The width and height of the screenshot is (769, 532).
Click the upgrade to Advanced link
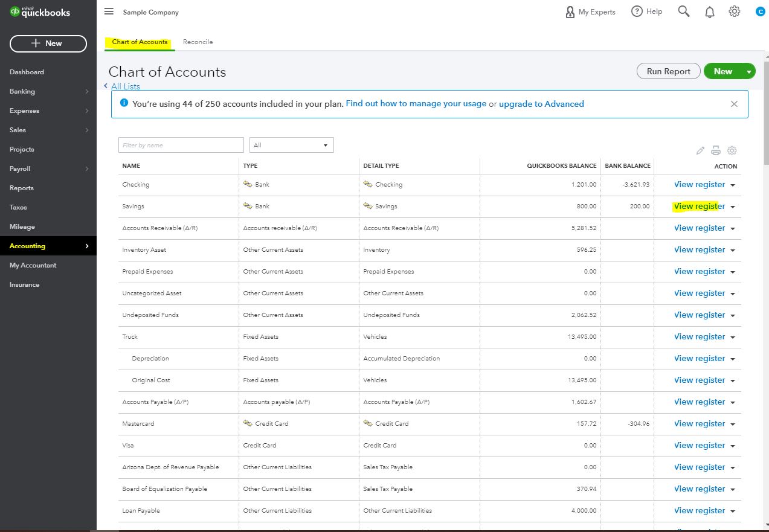click(541, 104)
